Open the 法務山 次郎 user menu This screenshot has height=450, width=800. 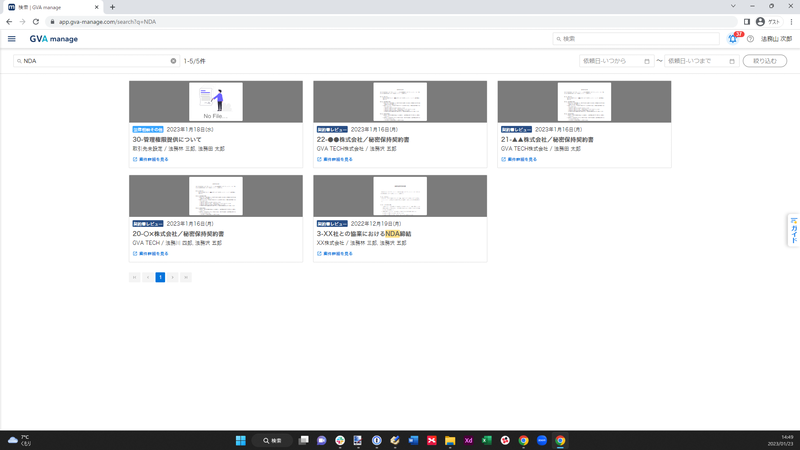click(776, 39)
